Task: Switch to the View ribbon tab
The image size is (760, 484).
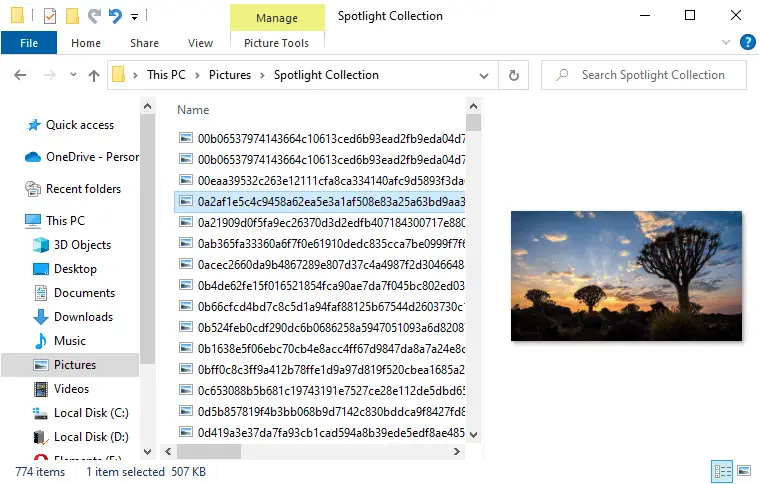Action: tap(200, 43)
